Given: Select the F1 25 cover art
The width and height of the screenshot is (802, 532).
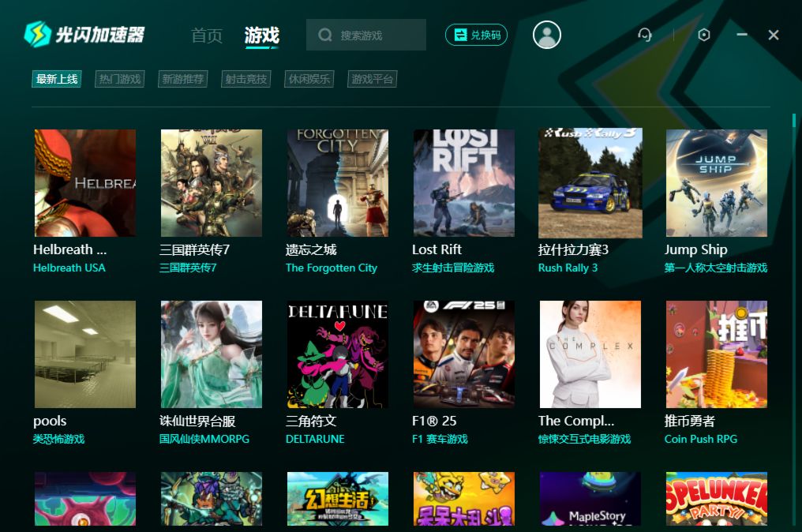Looking at the screenshot, I should [464, 354].
